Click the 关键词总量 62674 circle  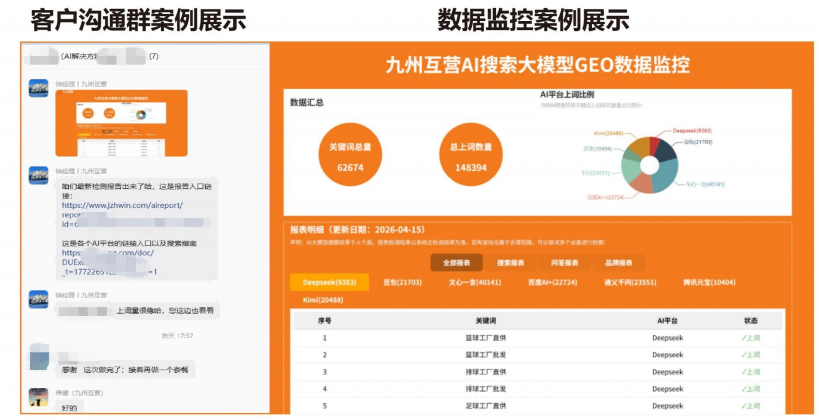[350, 155]
